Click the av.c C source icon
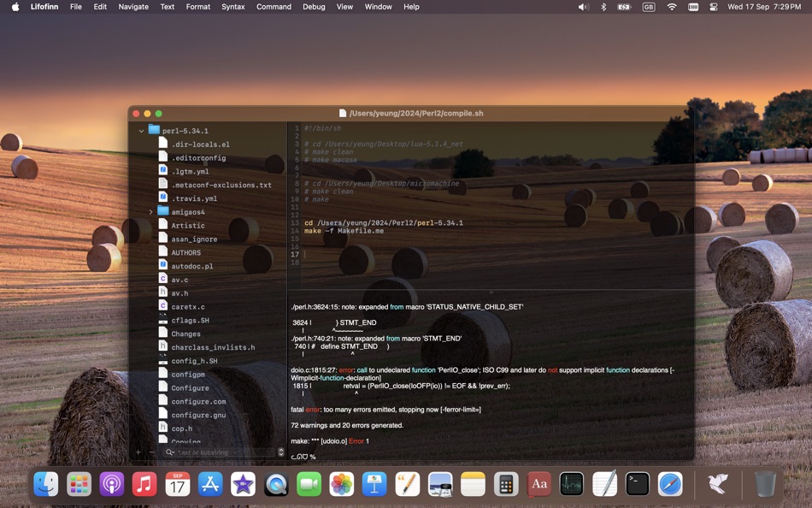 pos(162,278)
